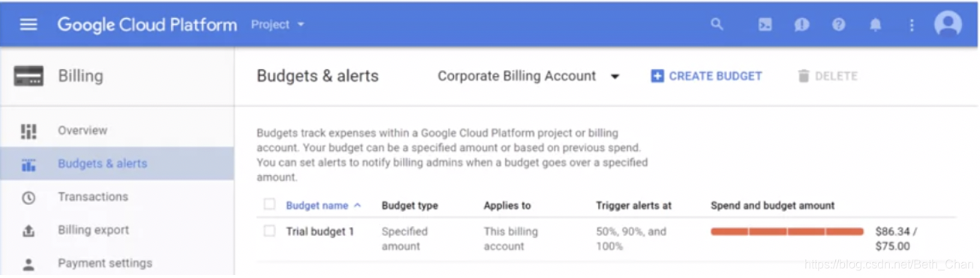
Task: Open the feedback alert icon
Action: [801, 25]
